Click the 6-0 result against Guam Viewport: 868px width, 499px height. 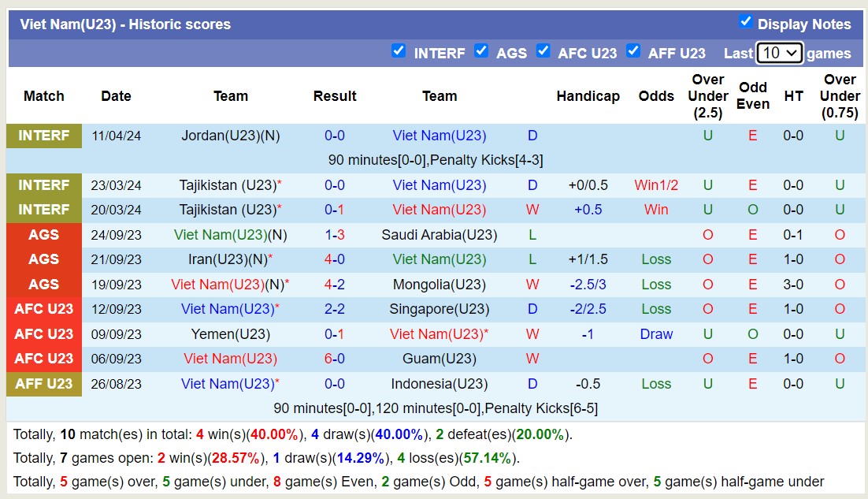click(335, 359)
